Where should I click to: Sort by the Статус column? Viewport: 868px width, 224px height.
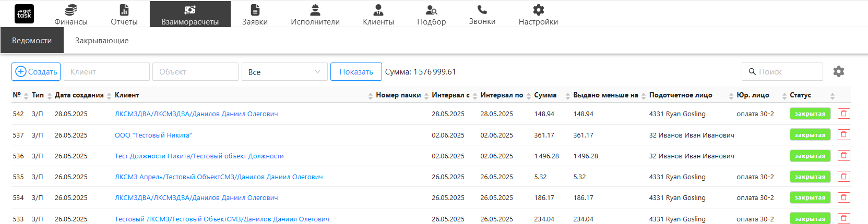click(800, 95)
